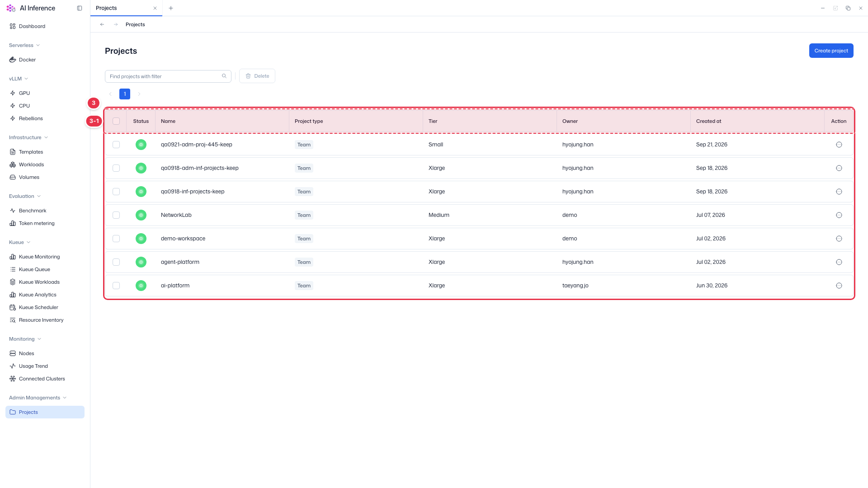
Task: Tick the ai-platform row checkbox
Action: (116, 286)
